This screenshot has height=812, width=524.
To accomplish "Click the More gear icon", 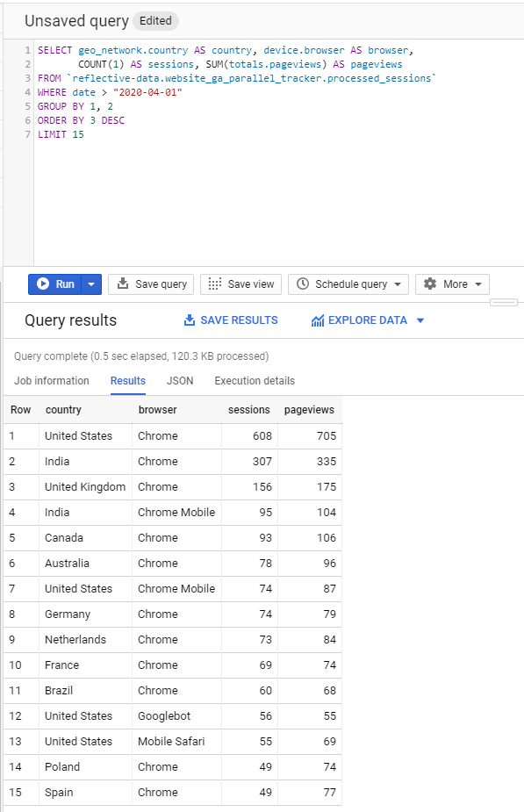I will (x=430, y=284).
